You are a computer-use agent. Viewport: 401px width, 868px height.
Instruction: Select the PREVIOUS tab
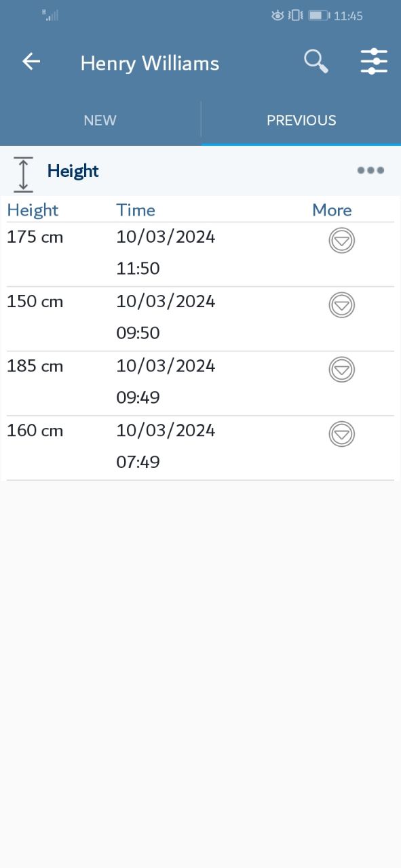coord(301,121)
